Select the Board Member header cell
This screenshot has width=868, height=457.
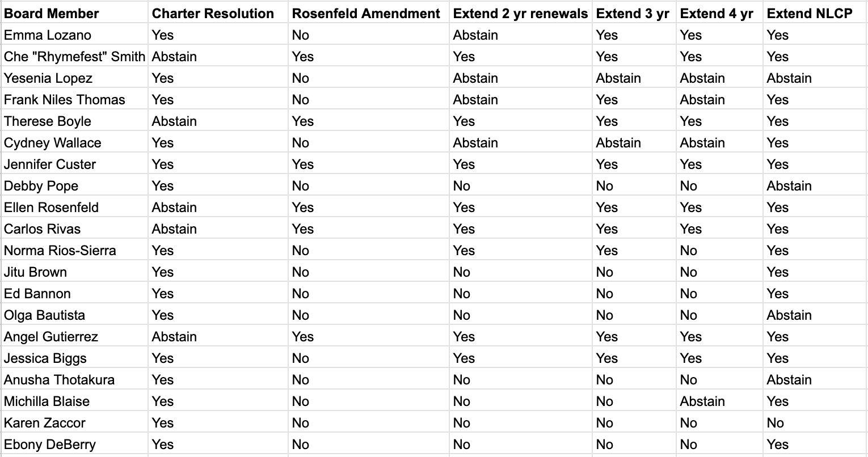[74, 13]
